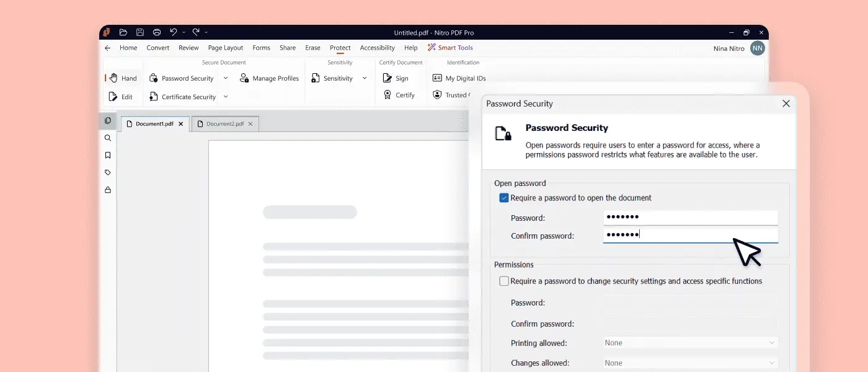This screenshot has height=372, width=868.
Task: Choose the Sign tool
Action: tap(396, 78)
